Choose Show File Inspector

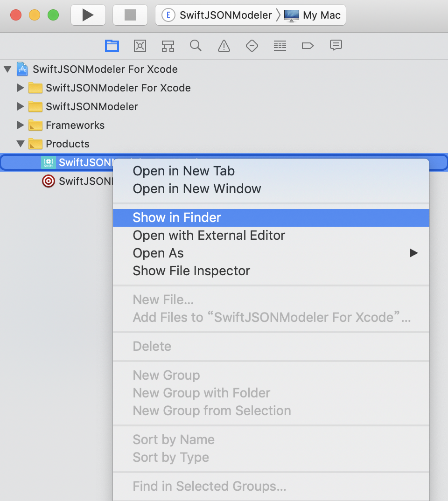tap(271, 271)
